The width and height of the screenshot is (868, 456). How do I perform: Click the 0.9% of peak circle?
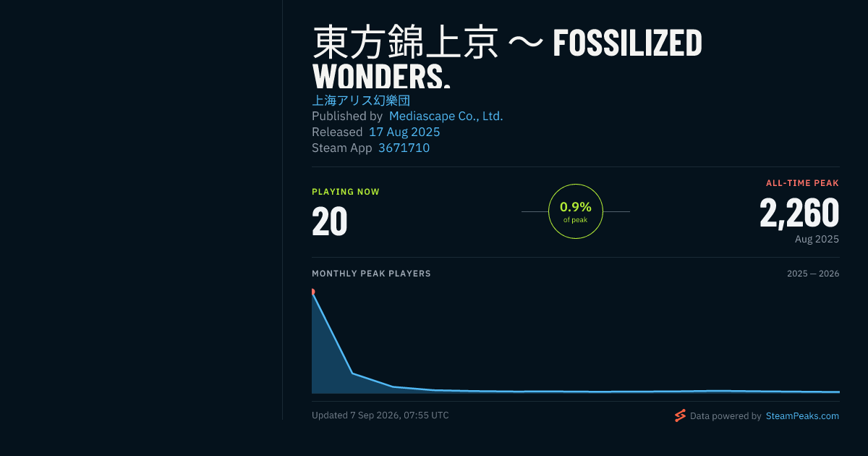tap(576, 211)
